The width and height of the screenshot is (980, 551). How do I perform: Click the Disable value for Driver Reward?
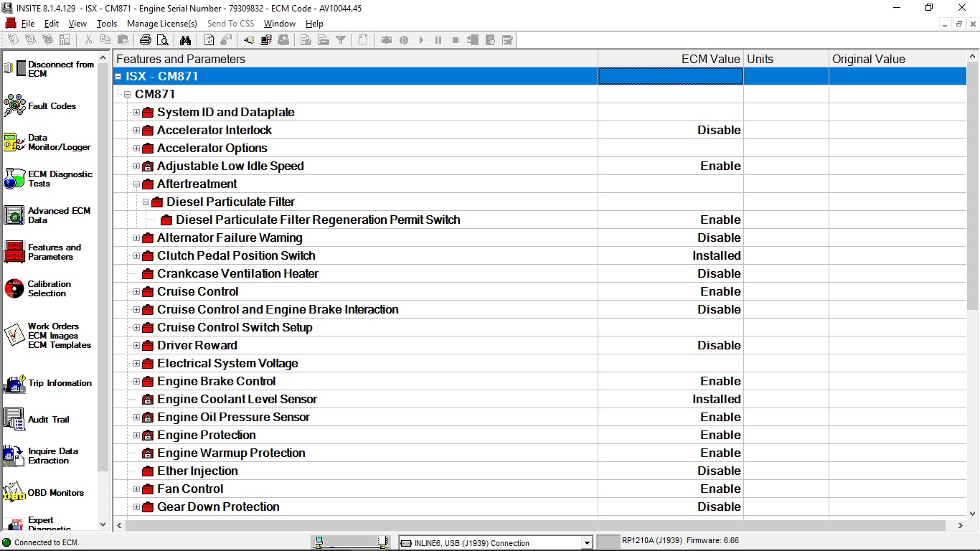point(719,346)
